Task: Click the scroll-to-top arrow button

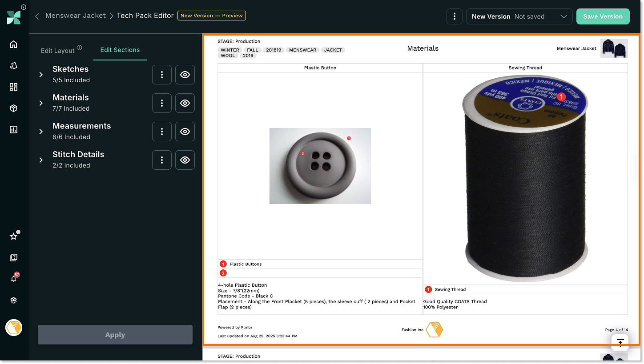Action: (x=620, y=342)
